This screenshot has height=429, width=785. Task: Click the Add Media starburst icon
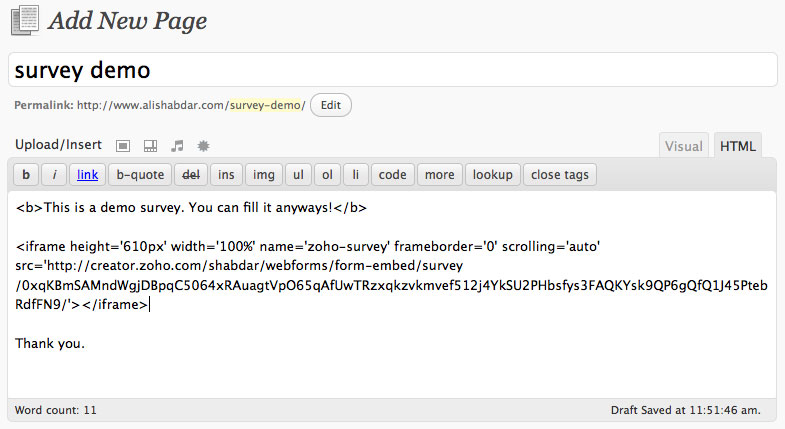click(203, 146)
